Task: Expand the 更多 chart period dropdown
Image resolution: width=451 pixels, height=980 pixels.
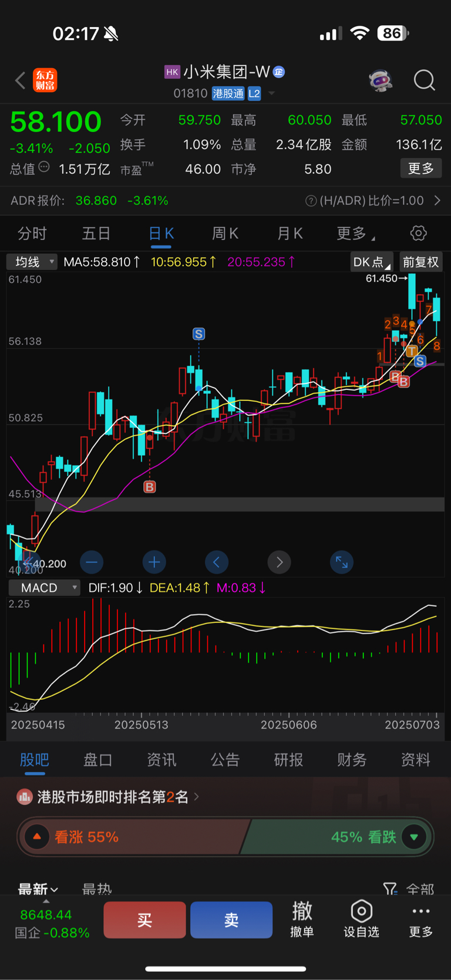Action: 355,234
